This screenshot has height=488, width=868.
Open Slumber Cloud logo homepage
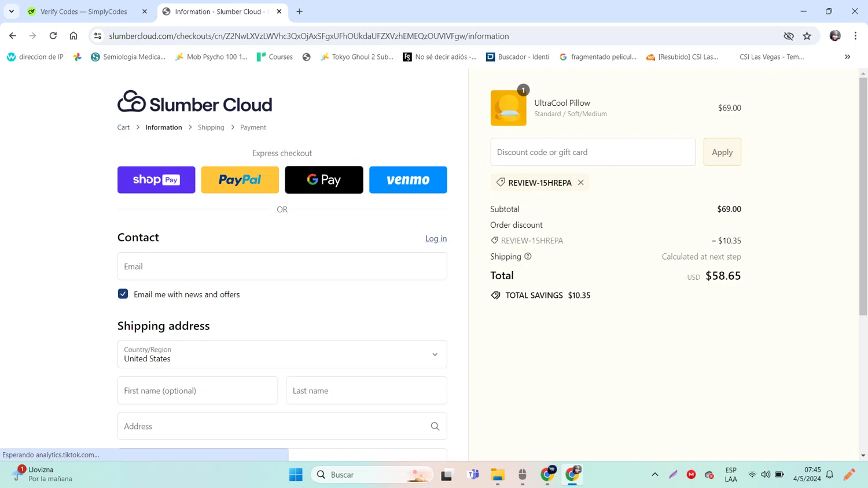pyautogui.click(x=194, y=102)
